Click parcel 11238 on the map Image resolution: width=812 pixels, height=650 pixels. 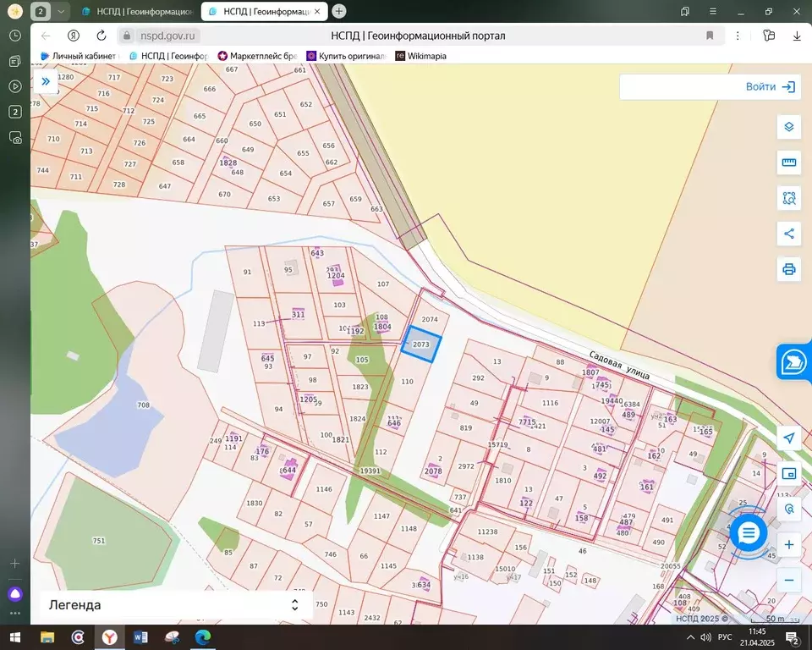487,532
